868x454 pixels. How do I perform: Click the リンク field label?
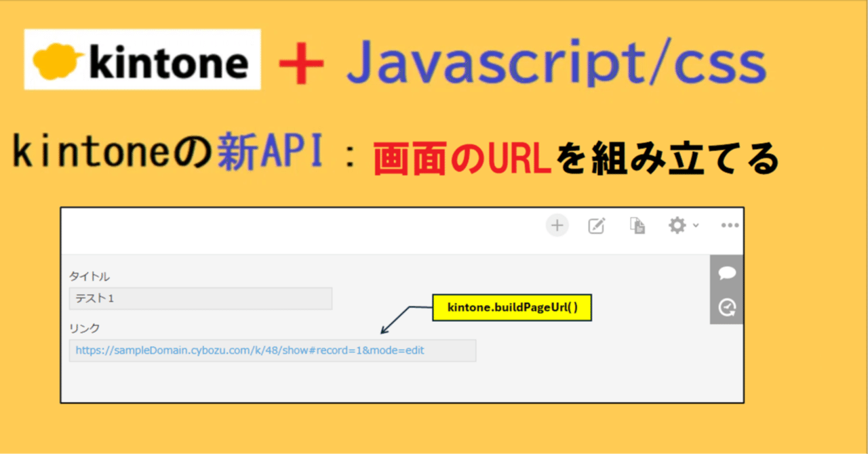pos(85,328)
